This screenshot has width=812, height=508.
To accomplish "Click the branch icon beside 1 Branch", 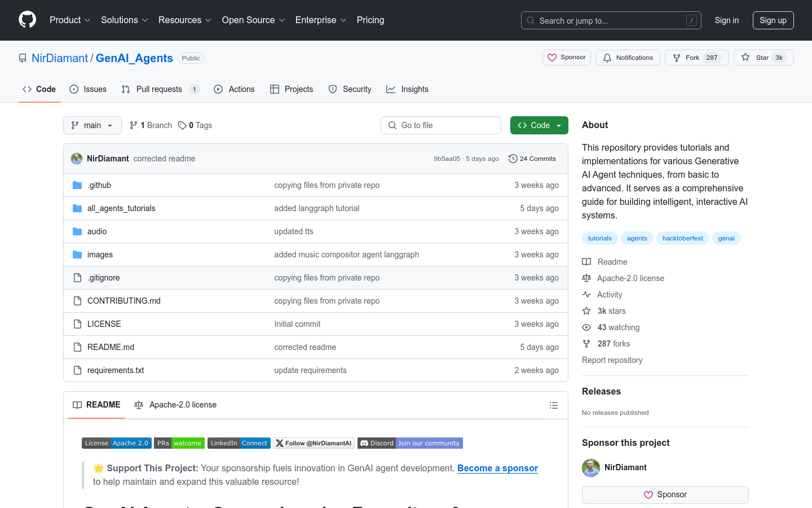I will pyautogui.click(x=134, y=125).
